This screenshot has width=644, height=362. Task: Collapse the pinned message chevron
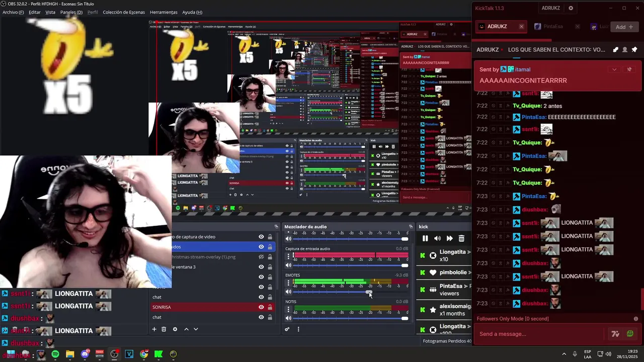pyautogui.click(x=614, y=69)
